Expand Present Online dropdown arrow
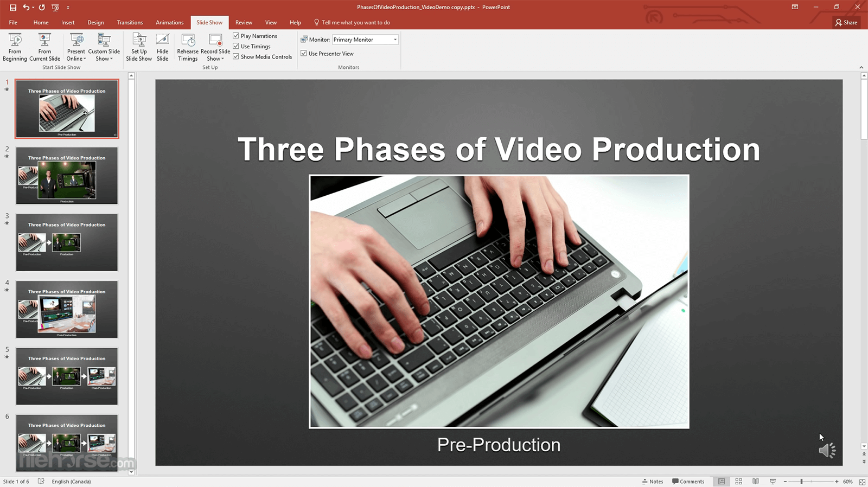 (x=85, y=59)
